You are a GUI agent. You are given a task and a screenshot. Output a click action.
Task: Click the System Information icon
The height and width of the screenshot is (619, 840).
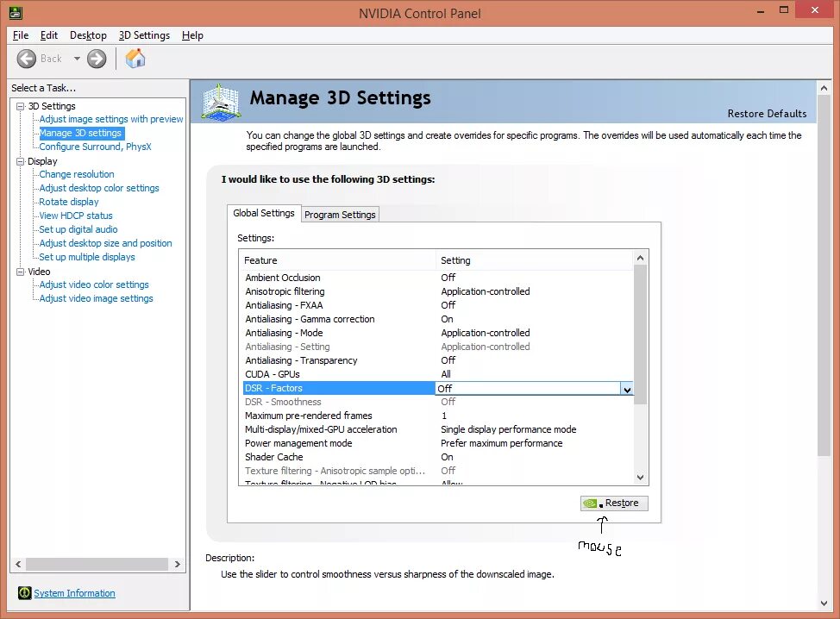(x=25, y=593)
